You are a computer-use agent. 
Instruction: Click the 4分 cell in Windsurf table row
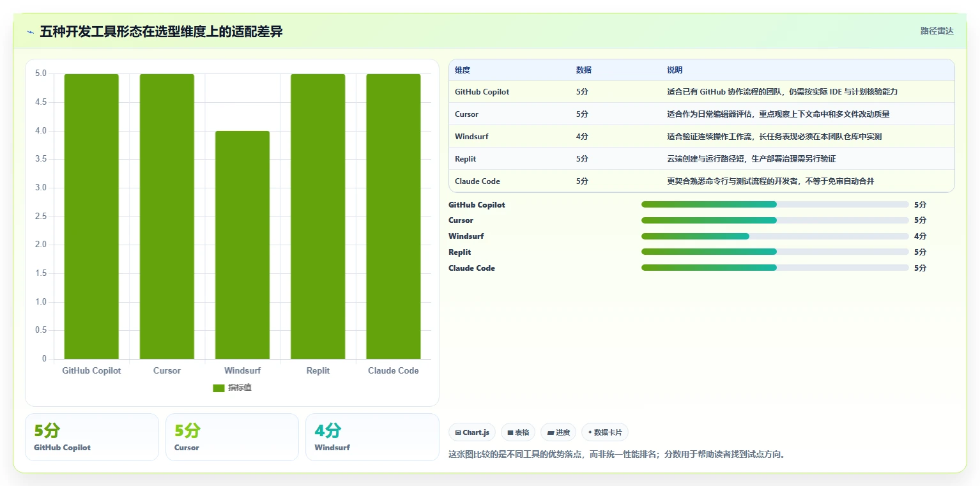582,137
